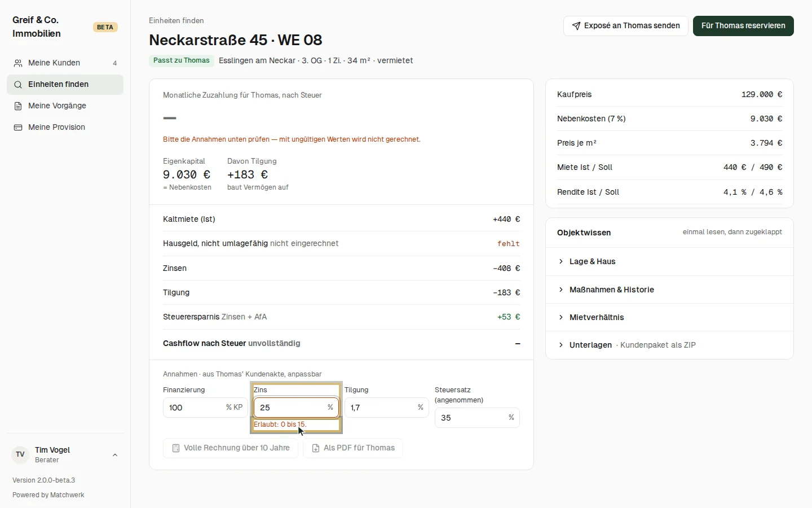Click the card icon beside Meine Provision
The image size is (812, 508).
point(18,128)
